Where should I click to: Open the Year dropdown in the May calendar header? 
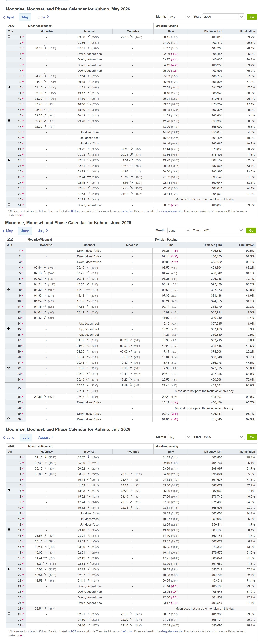[x=223, y=17]
